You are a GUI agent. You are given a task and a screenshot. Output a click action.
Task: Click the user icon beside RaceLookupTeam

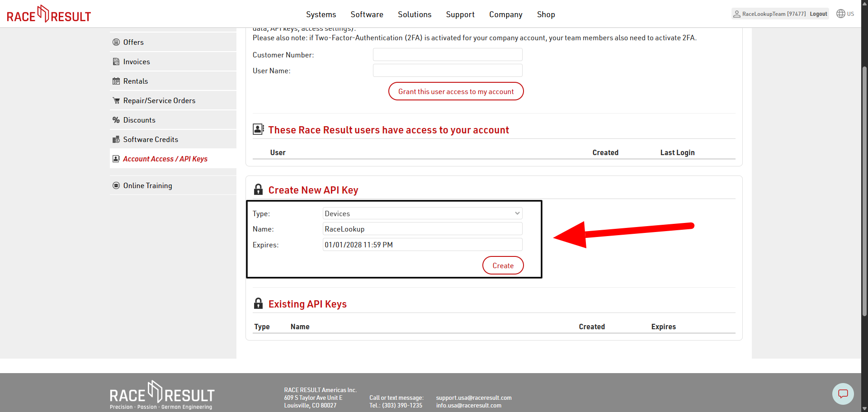point(736,14)
